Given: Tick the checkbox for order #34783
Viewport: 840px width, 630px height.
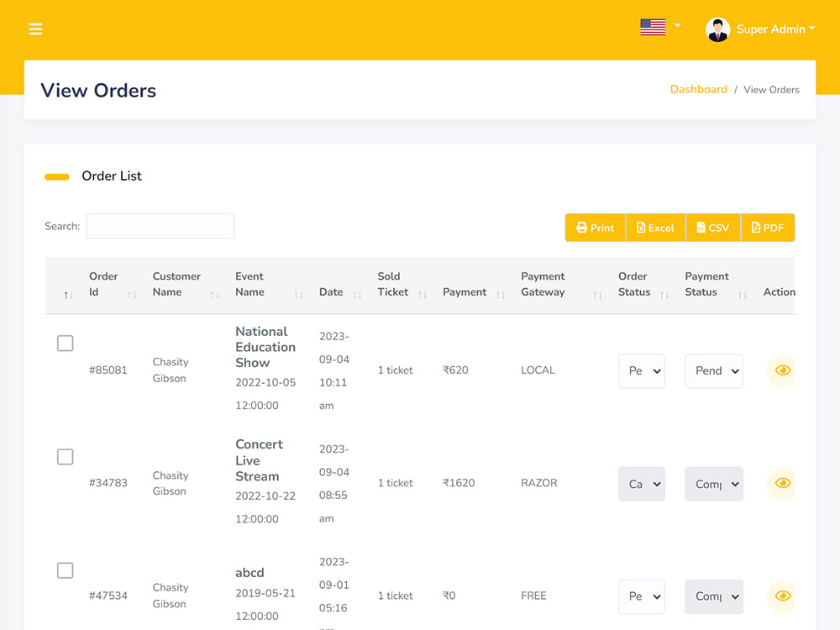Looking at the screenshot, I should coord(66,457).
